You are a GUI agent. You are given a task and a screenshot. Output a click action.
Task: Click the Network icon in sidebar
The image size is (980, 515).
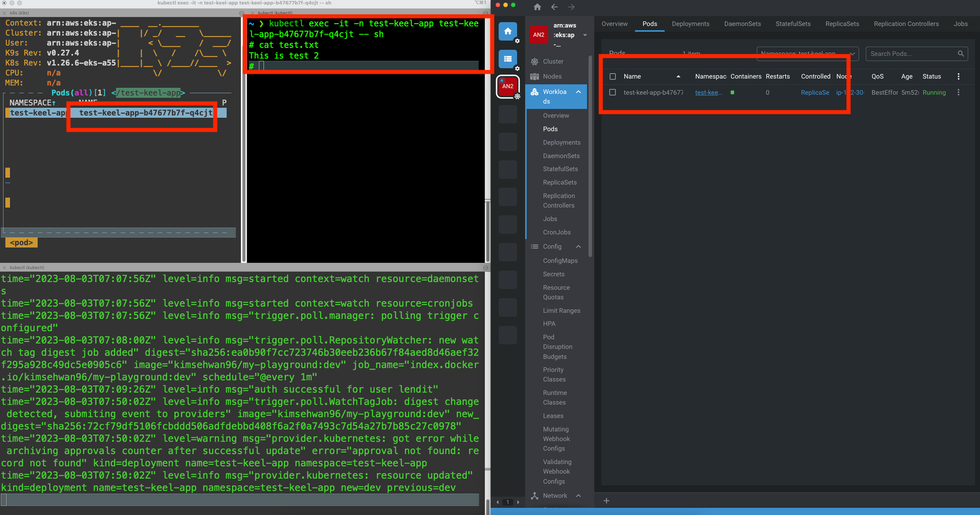tap(535, 496)
